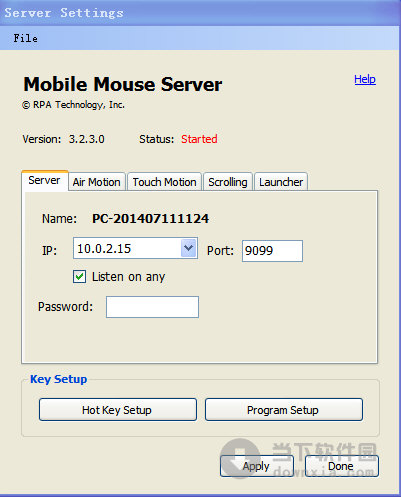Switch to the Touch Motion tab
This screenshot has width=401, height=497.
pyautogui.click(x=164, y=182)
